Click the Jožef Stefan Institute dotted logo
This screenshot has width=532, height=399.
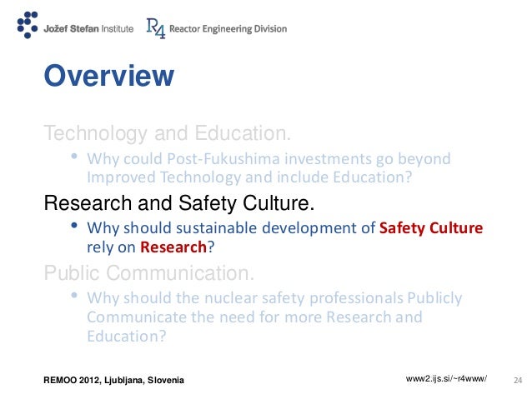pyautogui.click(x=28, y=25)
